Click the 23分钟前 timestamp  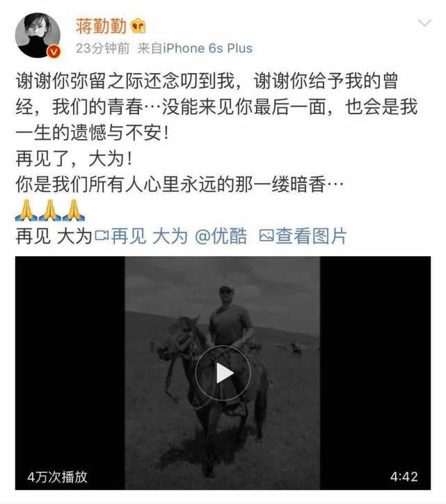[102, 49]
